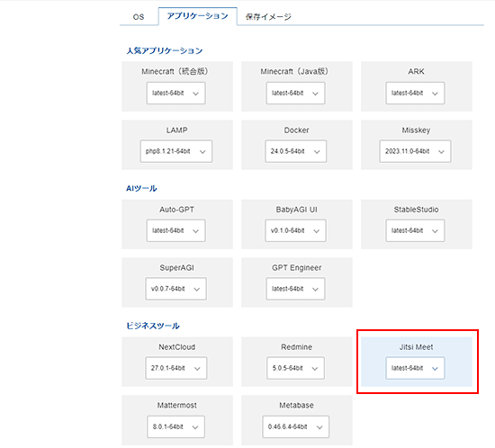Choose the SuperAGI application title

(x=176, y=268)
